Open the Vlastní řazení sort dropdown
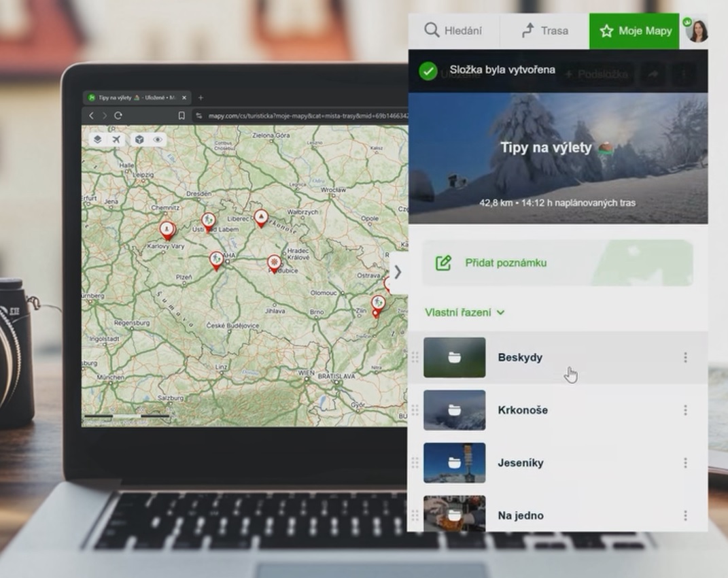 point(465,312)
